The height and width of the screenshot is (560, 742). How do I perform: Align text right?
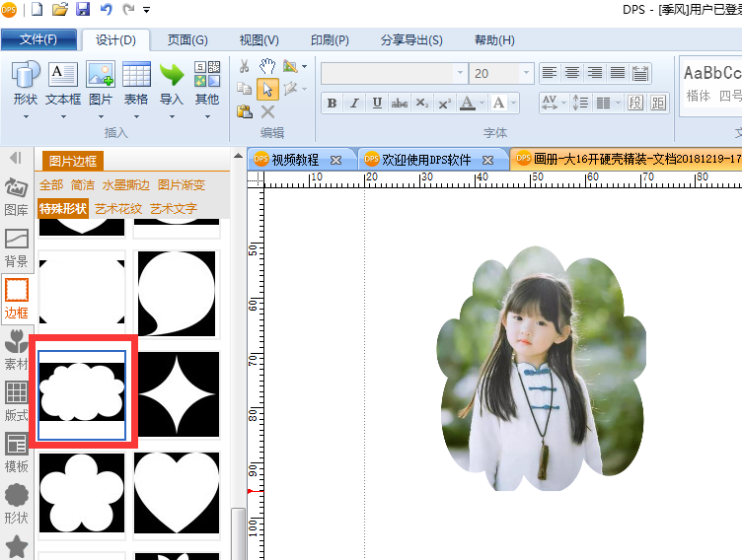pyautogui.click(x=595, y=73)
